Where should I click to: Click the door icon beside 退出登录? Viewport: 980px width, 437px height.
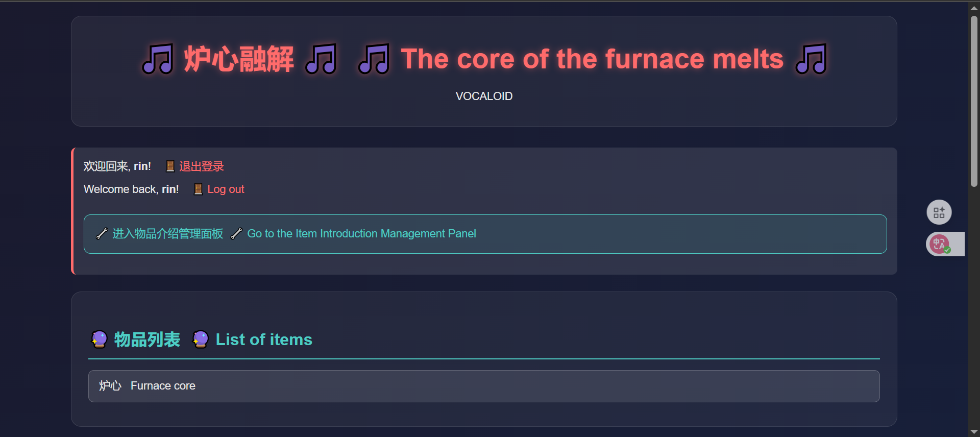170,166
